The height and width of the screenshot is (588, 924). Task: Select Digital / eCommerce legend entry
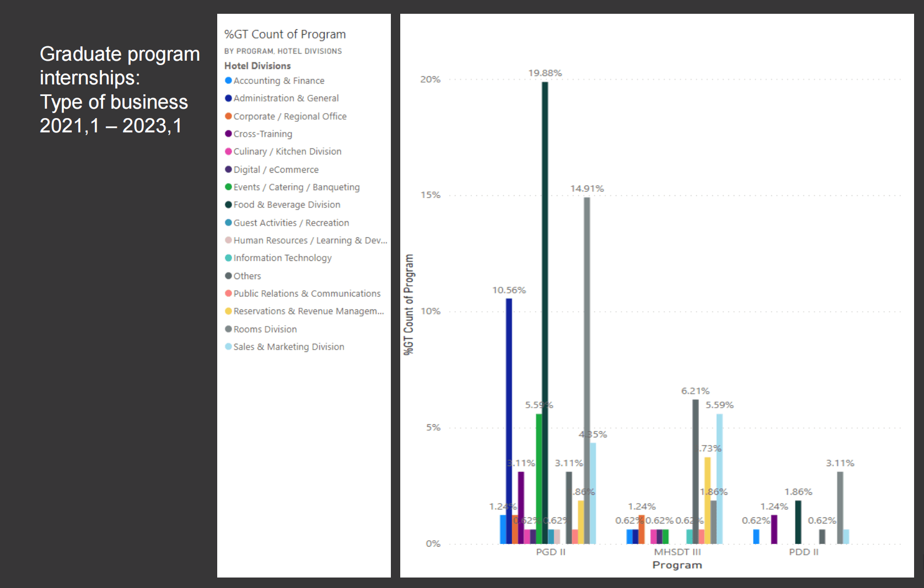pos(272,169)
